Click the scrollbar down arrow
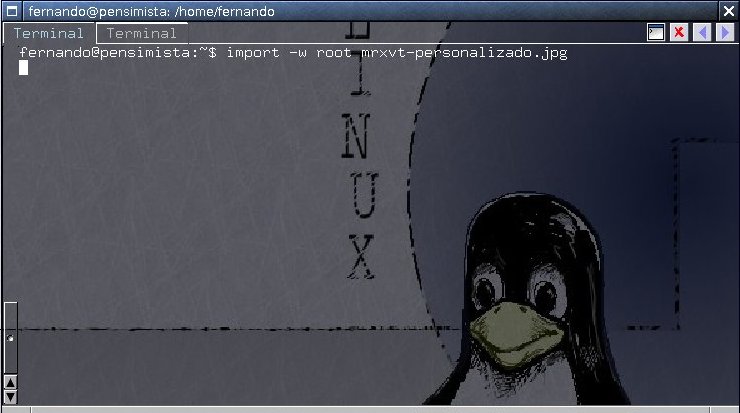 [x=10, y=396]
